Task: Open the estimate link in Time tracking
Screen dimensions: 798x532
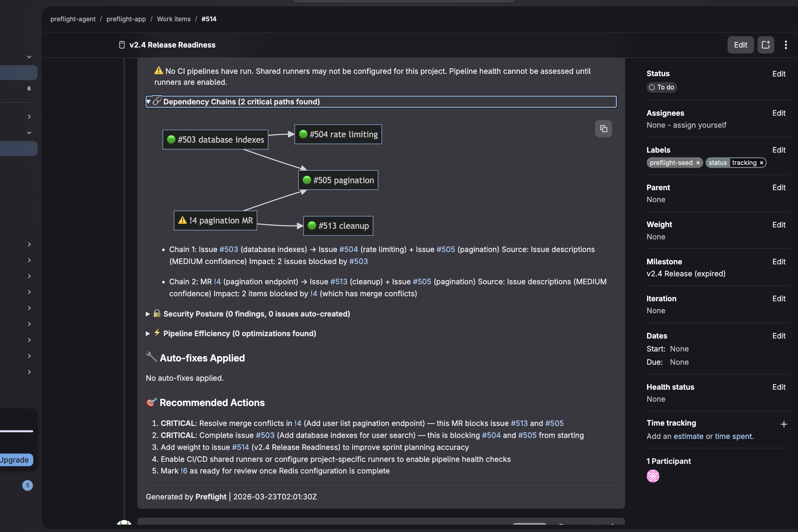Action: click(688, 436)
